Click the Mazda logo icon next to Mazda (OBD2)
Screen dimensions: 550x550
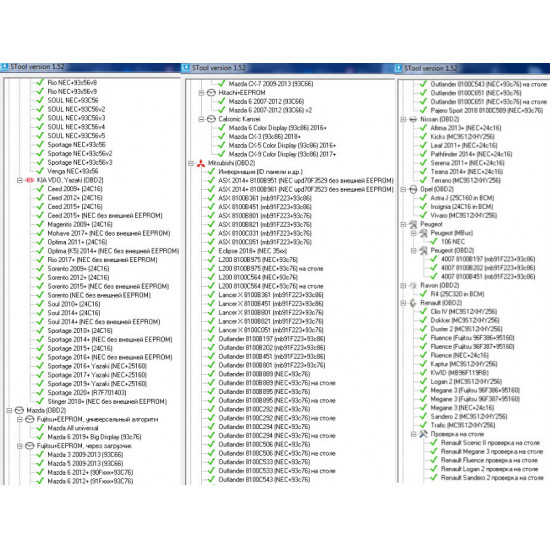point(20,410)
